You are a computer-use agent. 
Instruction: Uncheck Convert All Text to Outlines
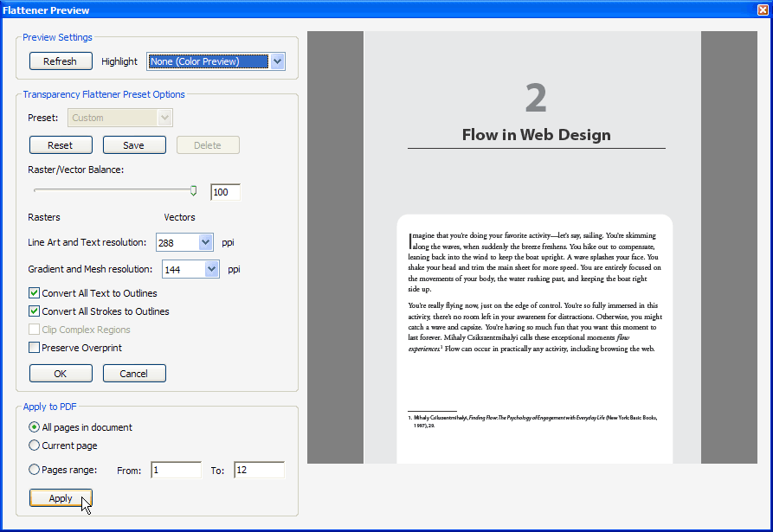[x=35, y=293]
